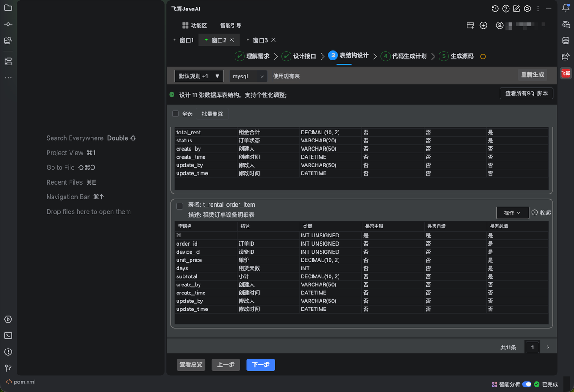Go to step 理解需求
The image size is (574, 392).
point(252,56)
